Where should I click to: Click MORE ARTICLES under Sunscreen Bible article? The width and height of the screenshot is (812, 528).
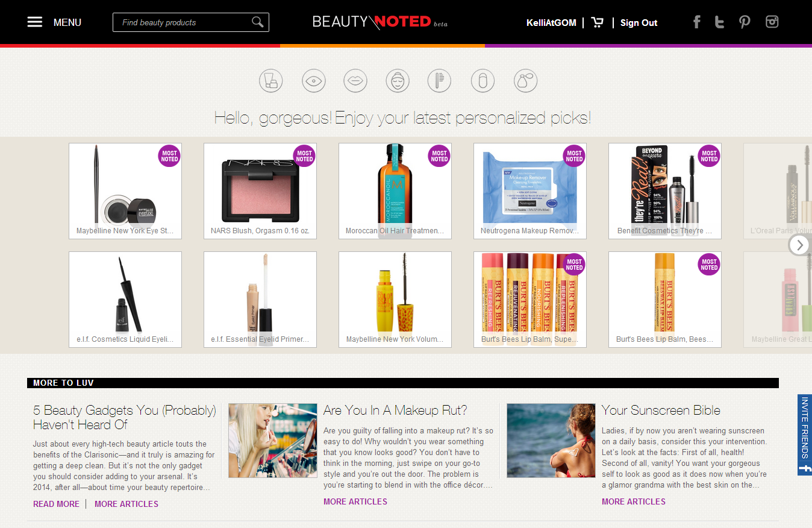[634, 501]
